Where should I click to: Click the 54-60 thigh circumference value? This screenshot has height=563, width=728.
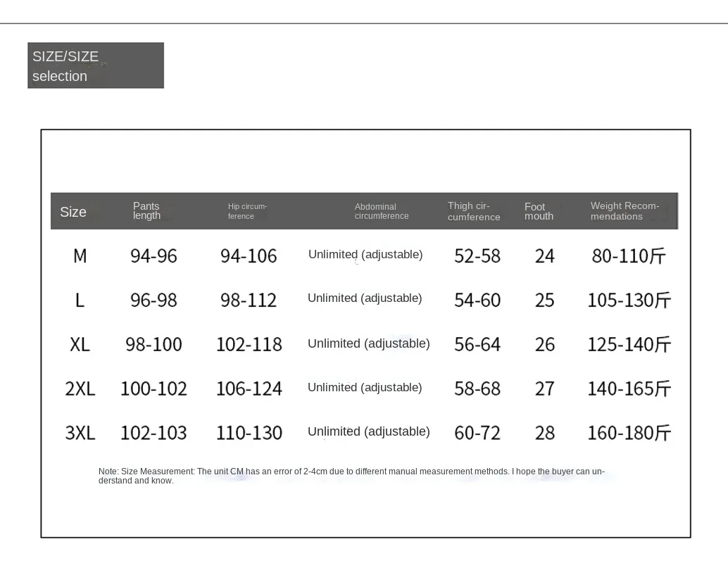point(477,301)
